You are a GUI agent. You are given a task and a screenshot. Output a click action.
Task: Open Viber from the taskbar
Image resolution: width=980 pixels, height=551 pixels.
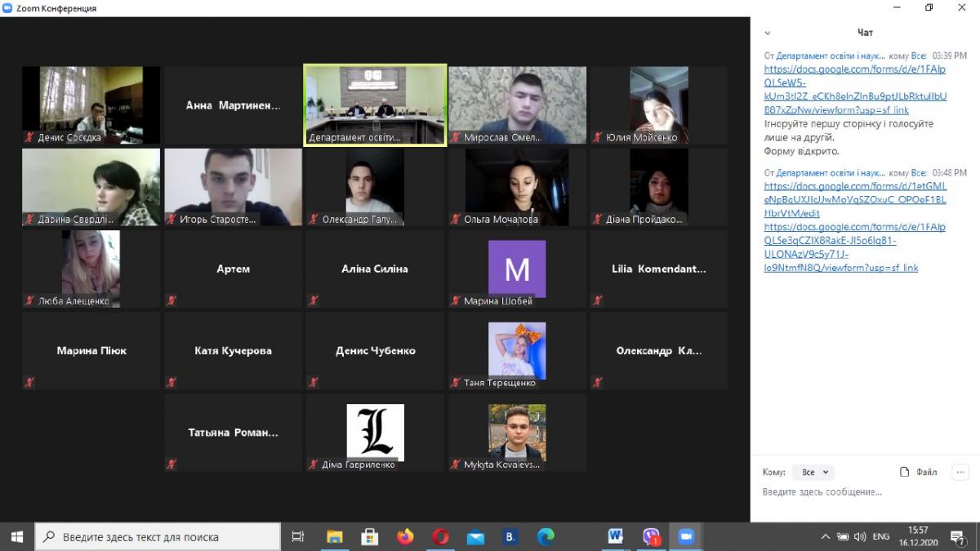pos(651,536)
